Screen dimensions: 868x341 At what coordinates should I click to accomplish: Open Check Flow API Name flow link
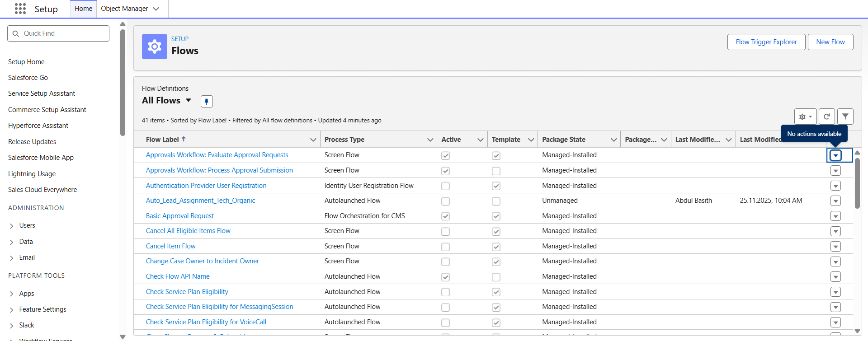[178, 276]
